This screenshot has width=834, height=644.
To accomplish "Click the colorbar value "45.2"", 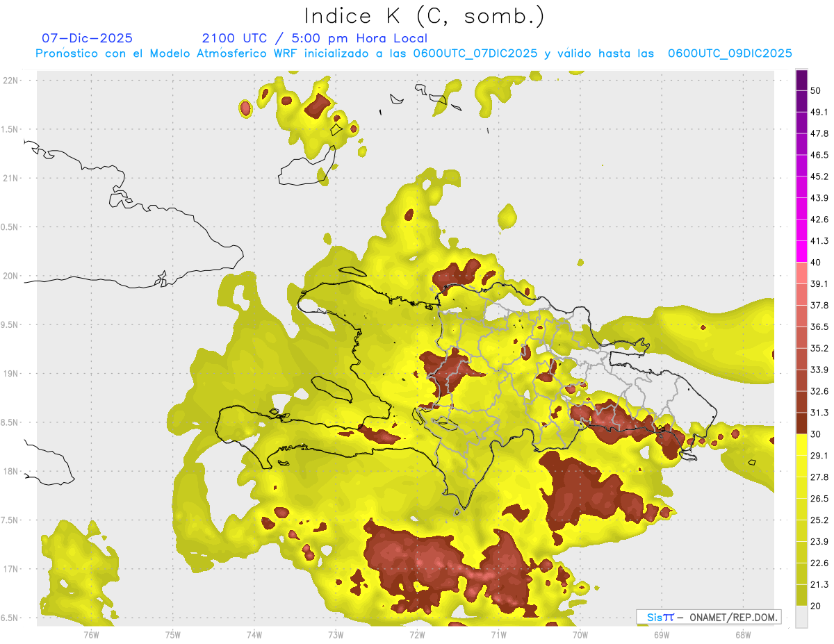I will [819, 176].
